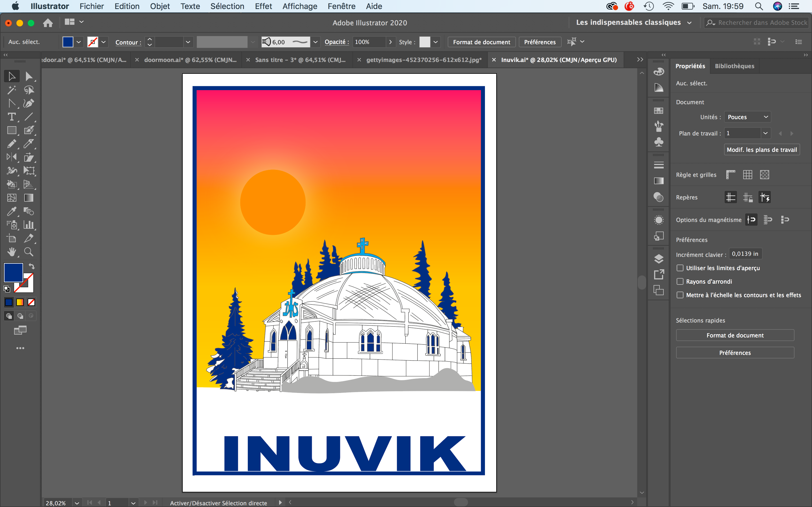This screenshot has width=812, height=507.
Task: Enable Utiliser les limites d'aperçu checkbox
Action: [680, 268]
